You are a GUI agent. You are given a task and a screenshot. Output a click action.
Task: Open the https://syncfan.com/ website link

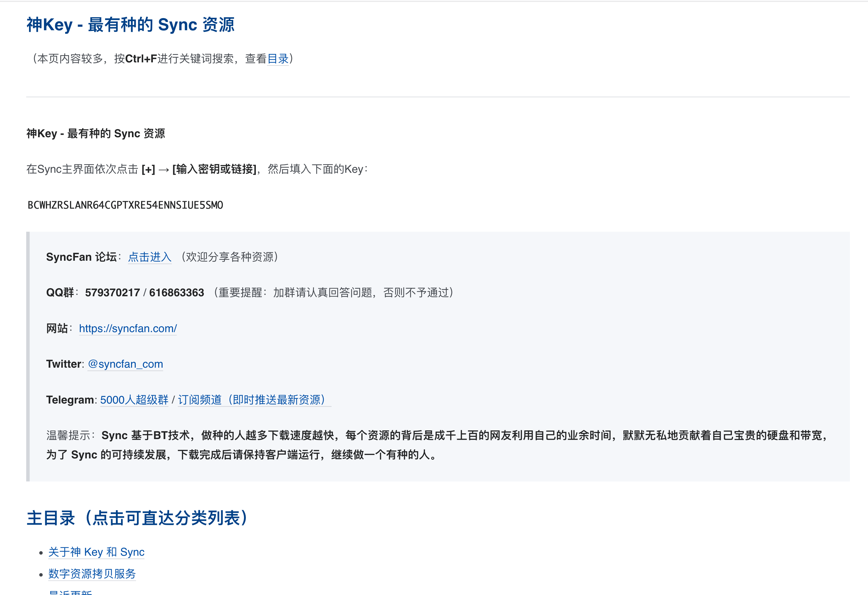(x=128, y=328)
